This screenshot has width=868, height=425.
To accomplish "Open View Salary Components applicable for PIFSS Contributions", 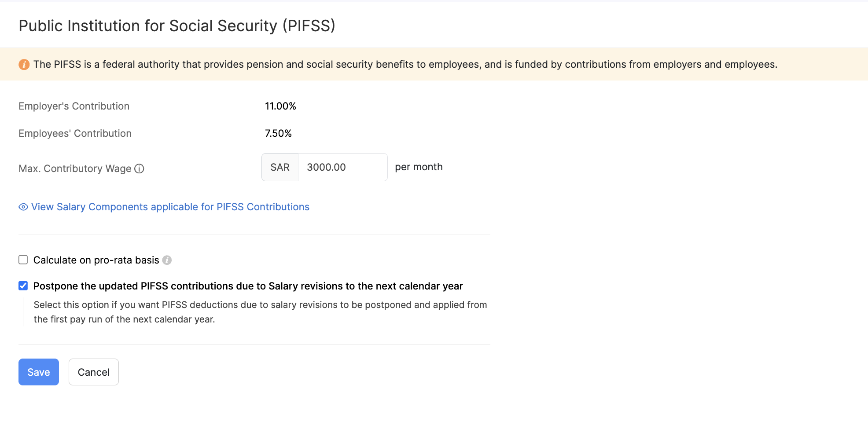I will pyautogui.click(x=169, y=207).
